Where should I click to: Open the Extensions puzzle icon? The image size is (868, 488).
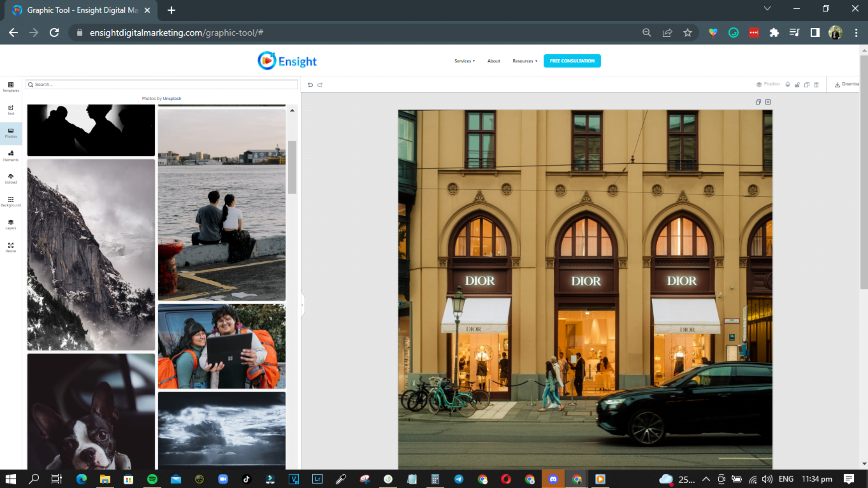pyautogui.click(x=774, y=33)
